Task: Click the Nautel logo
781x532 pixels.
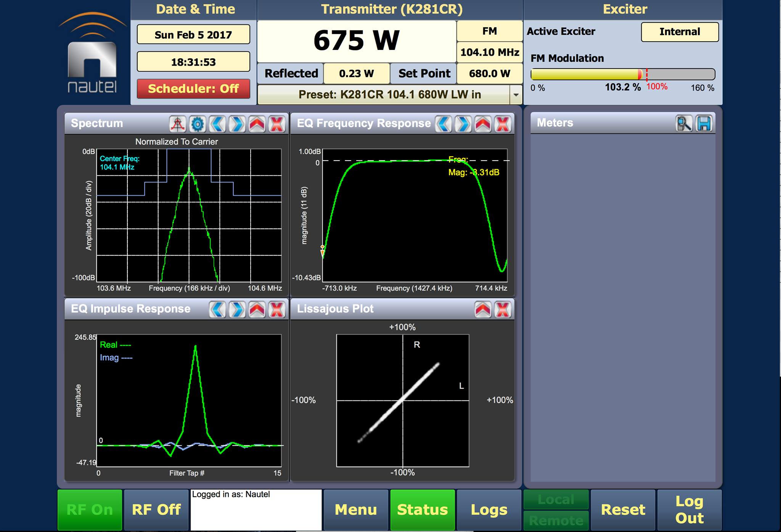Action: click(92, 53)
